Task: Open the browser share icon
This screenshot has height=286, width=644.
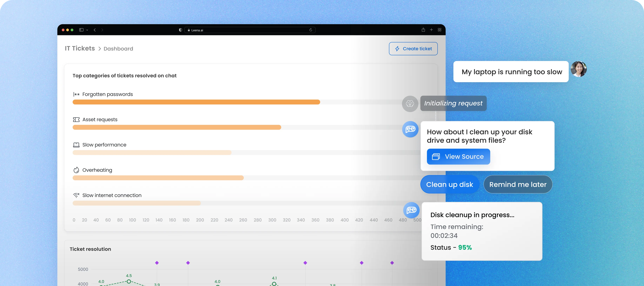Action: click(x=423, y=30)
